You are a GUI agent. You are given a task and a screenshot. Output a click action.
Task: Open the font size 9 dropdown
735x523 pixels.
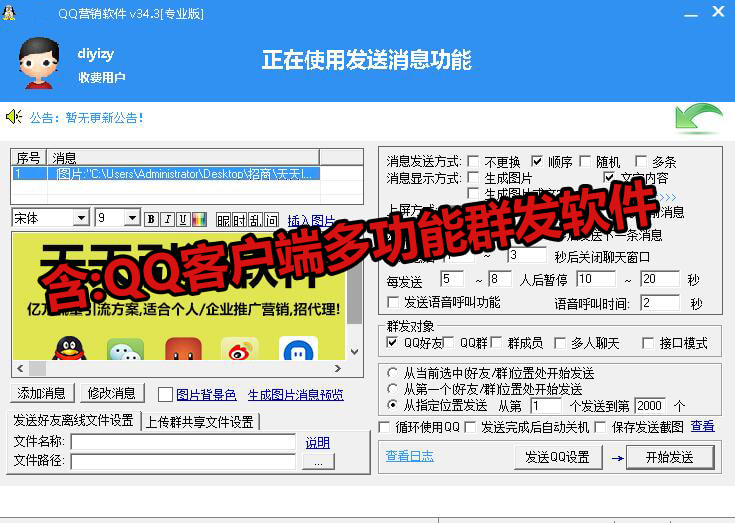[x=133, y=218]
